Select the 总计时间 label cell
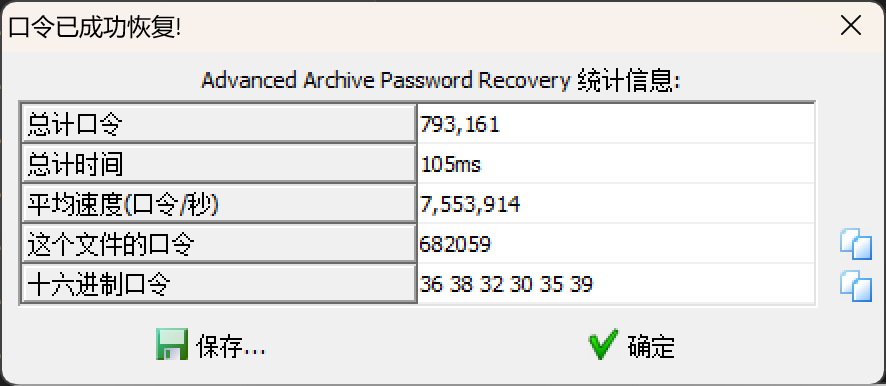This screenshot has width=886, height=386. pyautogui.click(x=219, y=164)
